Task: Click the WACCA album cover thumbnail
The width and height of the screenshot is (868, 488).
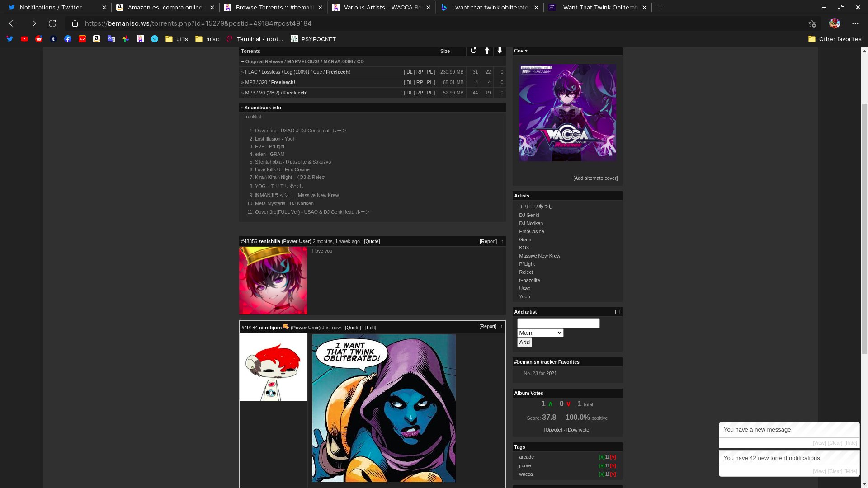Action: point(567,113)
